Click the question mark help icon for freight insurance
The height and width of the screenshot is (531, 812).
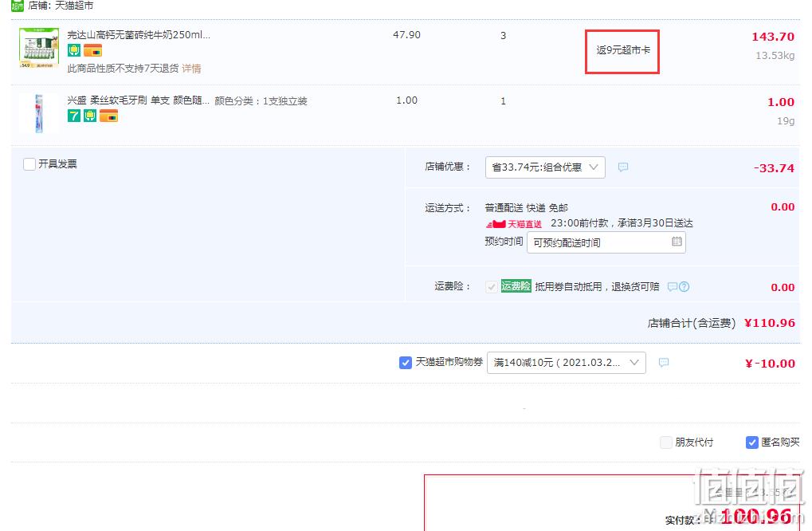[684, 286]
